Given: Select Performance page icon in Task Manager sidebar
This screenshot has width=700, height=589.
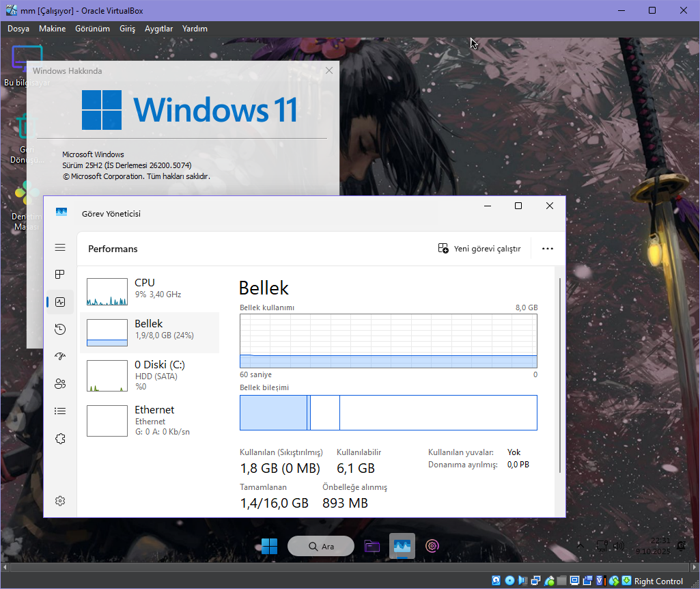Looking at the screenshot, I should [x=60, y=302].
